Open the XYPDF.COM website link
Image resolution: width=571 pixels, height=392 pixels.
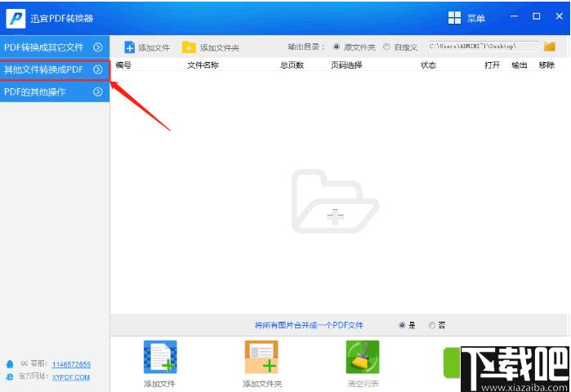70,377
